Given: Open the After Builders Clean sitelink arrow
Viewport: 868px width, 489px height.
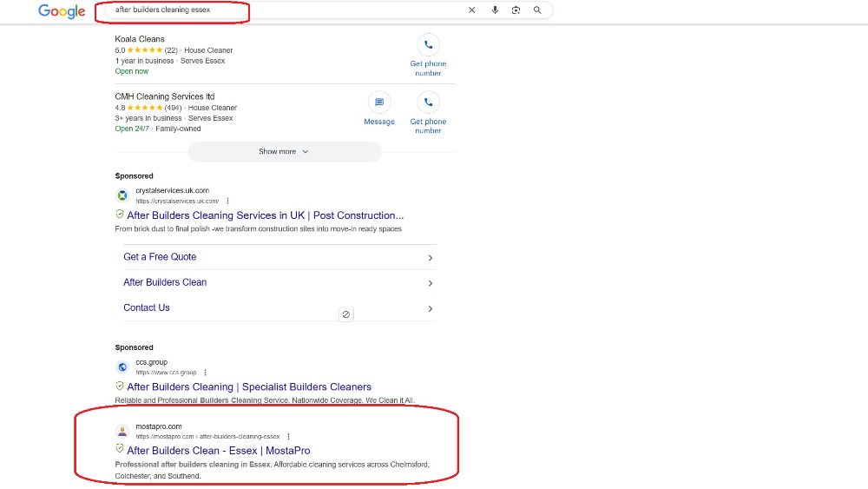Looking at the screenshot, I should click(x=431, y=283).
